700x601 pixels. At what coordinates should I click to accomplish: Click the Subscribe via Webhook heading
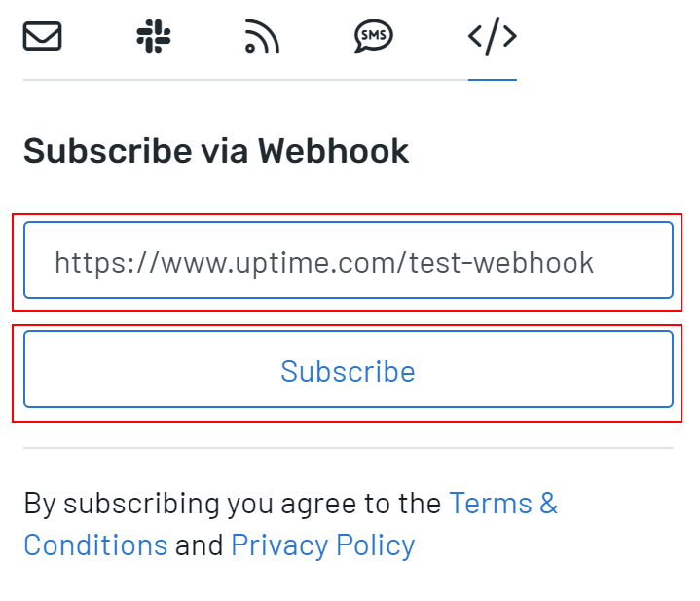[x=216, y=151]
